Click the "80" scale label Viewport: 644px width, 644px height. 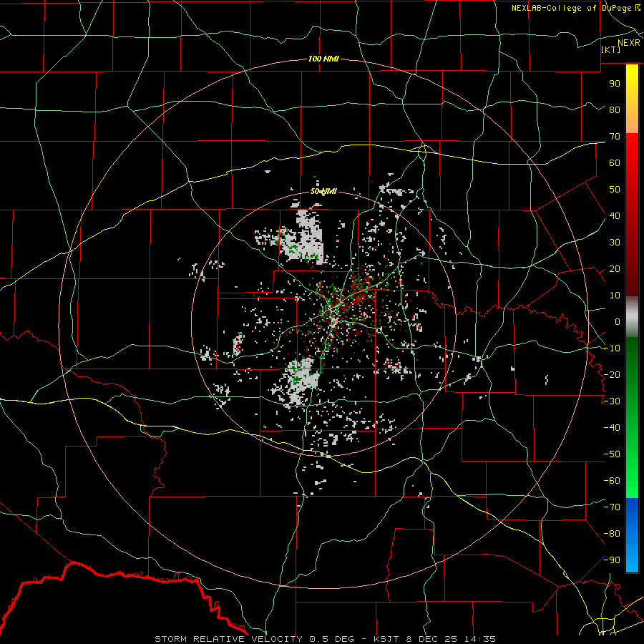pos(615,110)
